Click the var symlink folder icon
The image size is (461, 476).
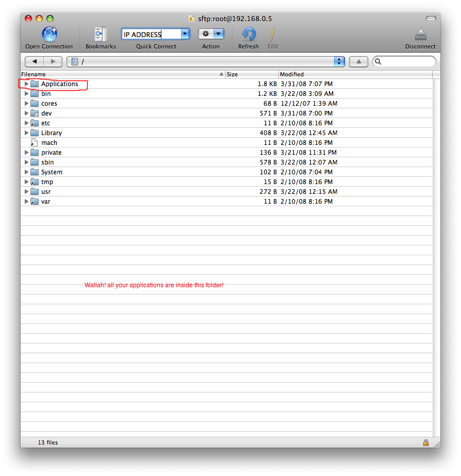[35, 201]
